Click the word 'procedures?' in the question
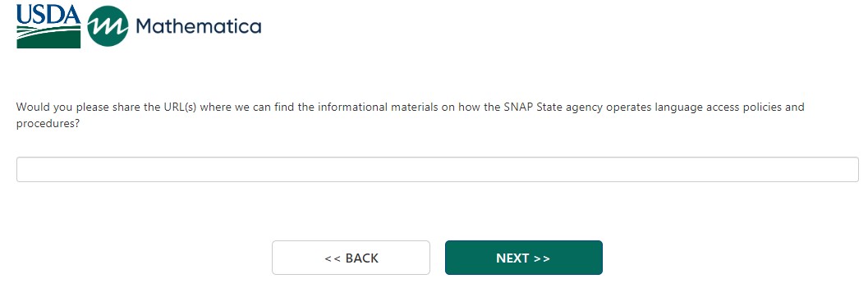Viewport: 868px width, 297px height. 48,124
